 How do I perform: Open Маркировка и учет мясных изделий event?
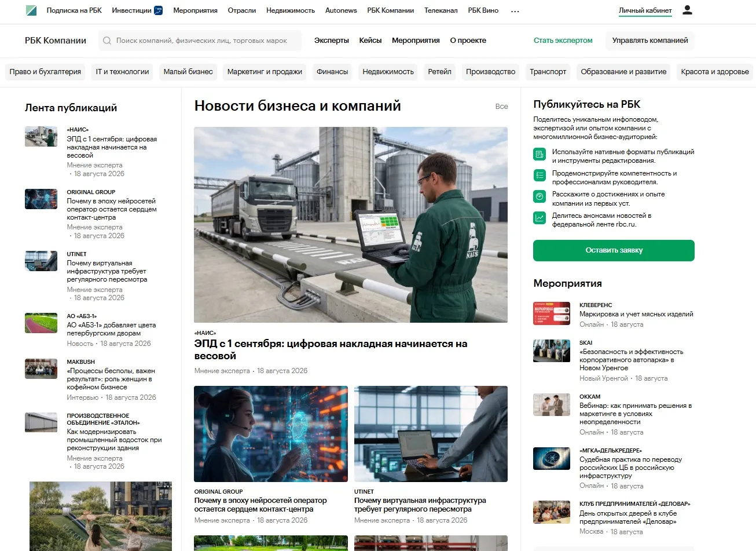pos(636,314)
